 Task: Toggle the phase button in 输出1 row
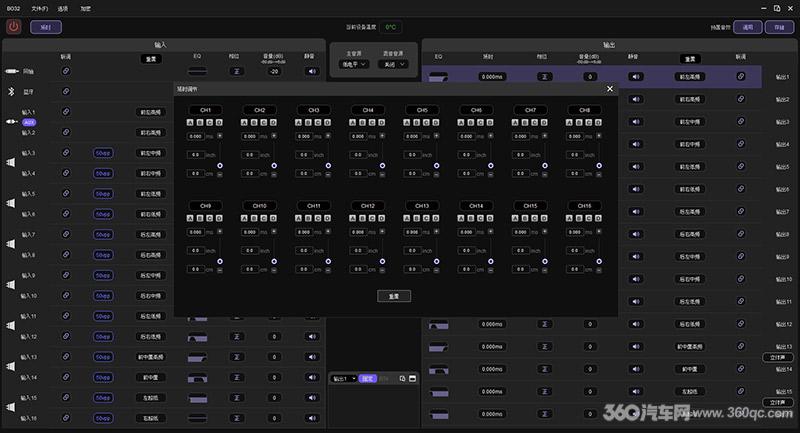click(544, 77)
